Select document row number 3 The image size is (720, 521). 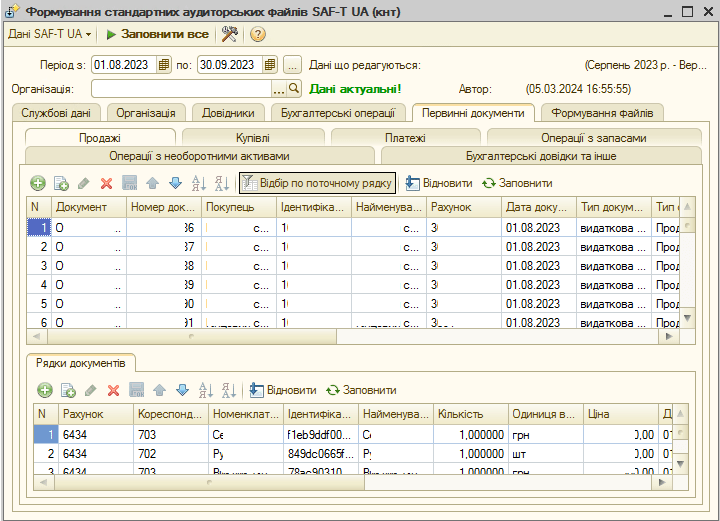[x=353, y=266]
